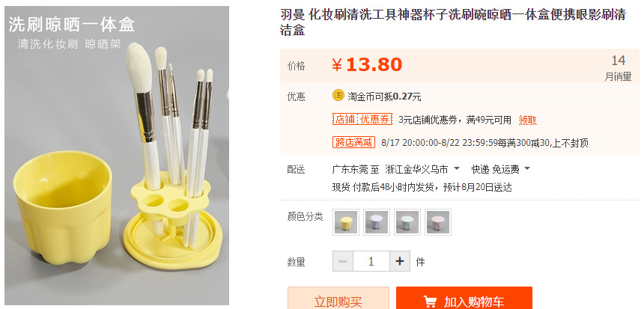Decrease quantity with the minus button

[343, 261]
